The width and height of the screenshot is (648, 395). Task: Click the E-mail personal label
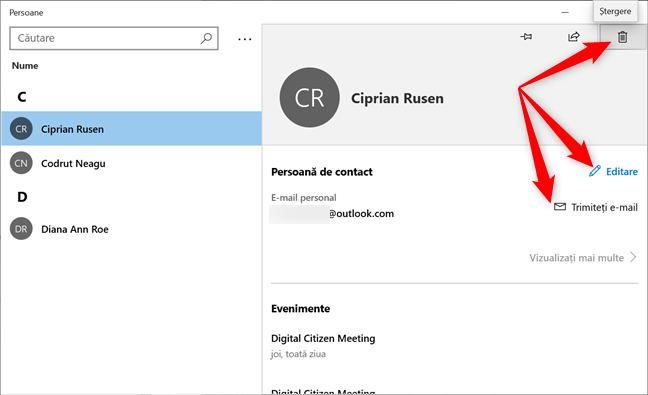pyautogui.click(x=304, y=198)
